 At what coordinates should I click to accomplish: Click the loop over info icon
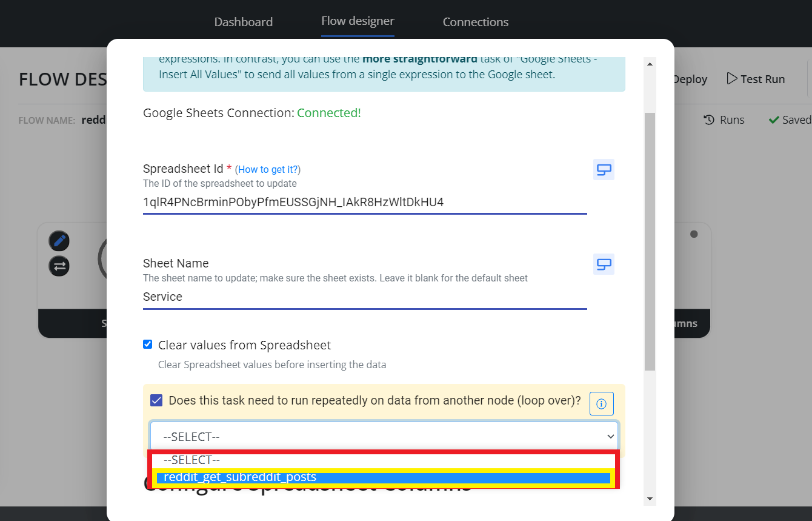tap(601, 403)
